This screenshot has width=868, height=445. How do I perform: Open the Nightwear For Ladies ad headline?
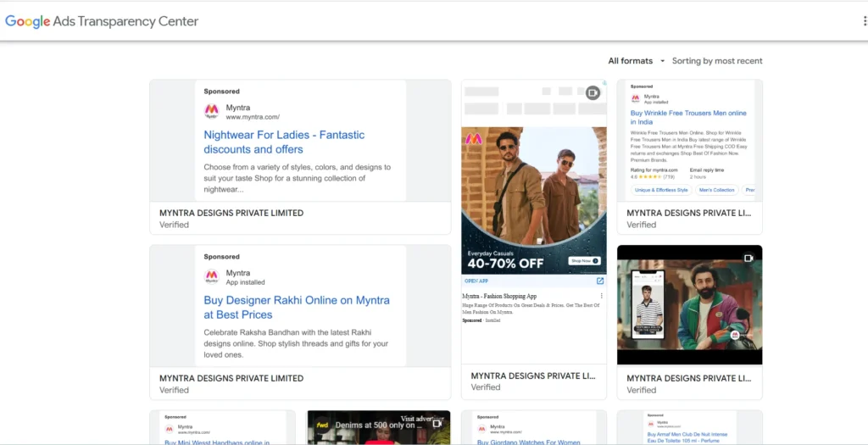(x=284, y=142)
